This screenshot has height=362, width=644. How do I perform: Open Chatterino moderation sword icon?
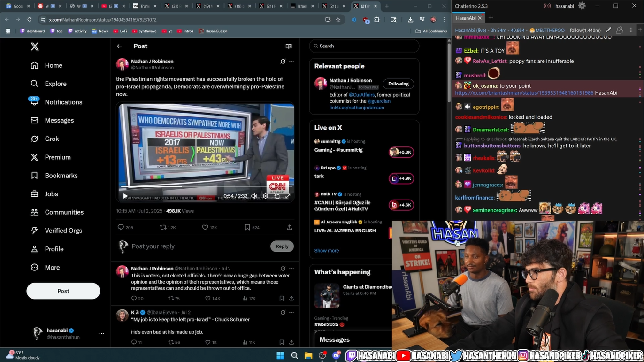(608, 30)
